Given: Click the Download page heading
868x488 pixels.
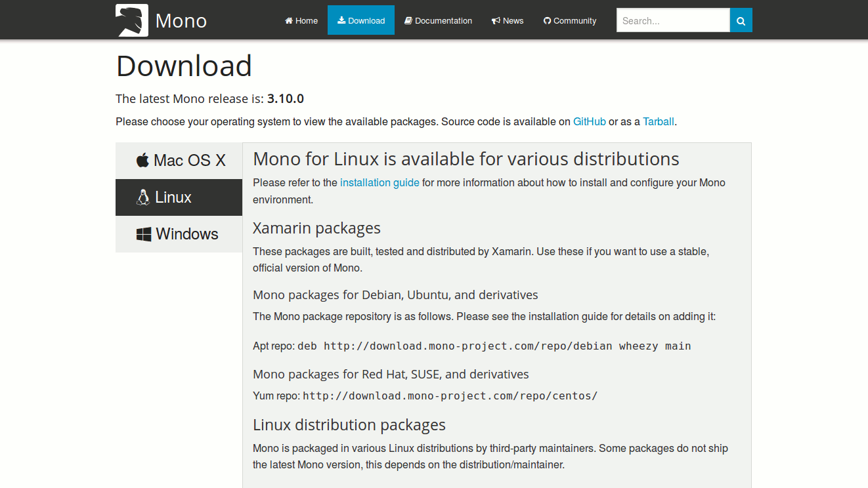Looking at the screenshot, I should click(x=184, y=66).
